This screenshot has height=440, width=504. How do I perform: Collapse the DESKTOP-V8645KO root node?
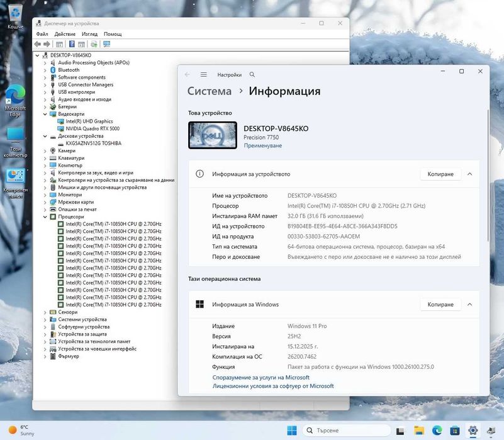click(x=37, y=55)
